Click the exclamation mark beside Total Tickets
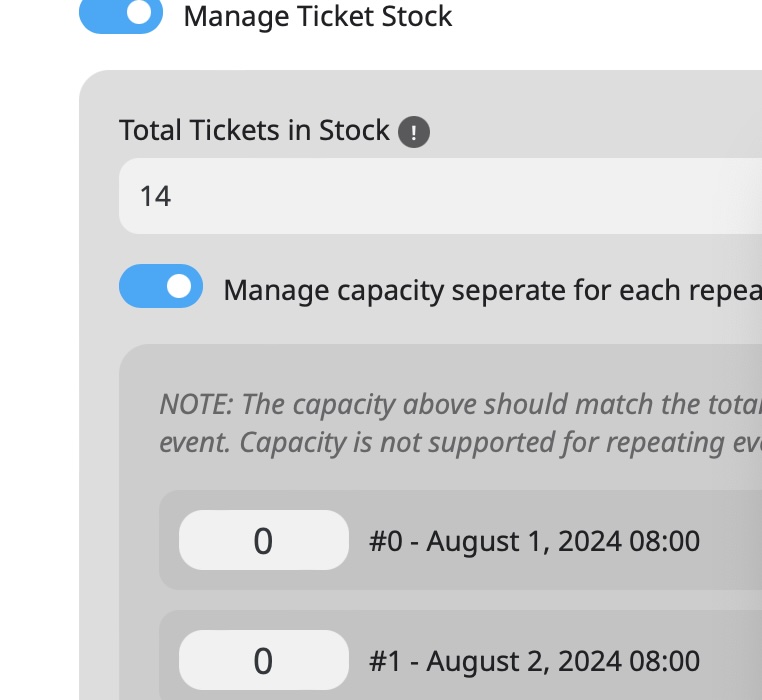The width and height of the screenshot is (762, 700). point(414,132)
